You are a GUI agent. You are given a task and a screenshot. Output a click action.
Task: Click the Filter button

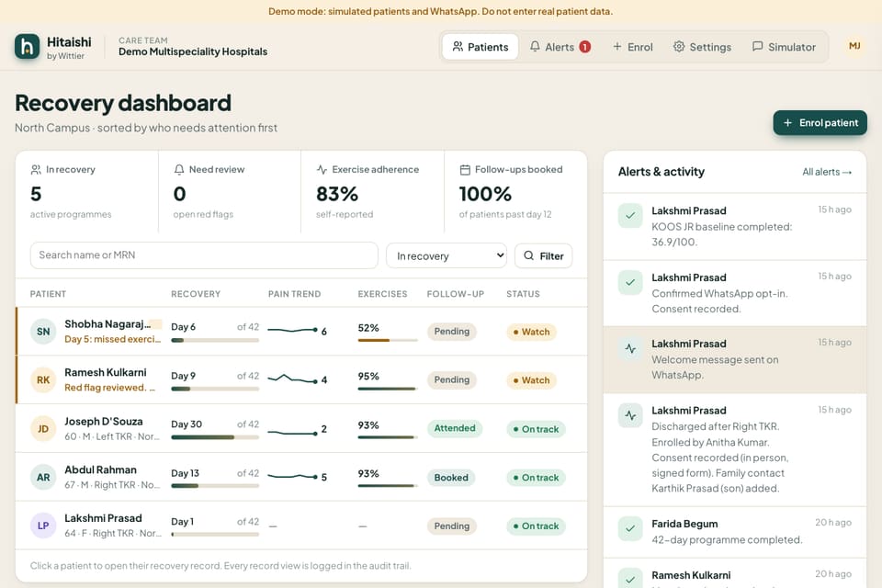pos(543,256)
